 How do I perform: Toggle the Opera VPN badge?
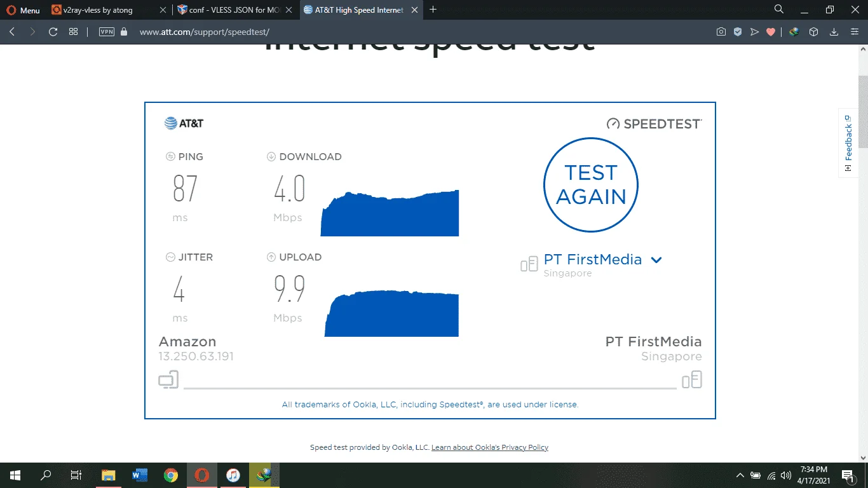107,32
